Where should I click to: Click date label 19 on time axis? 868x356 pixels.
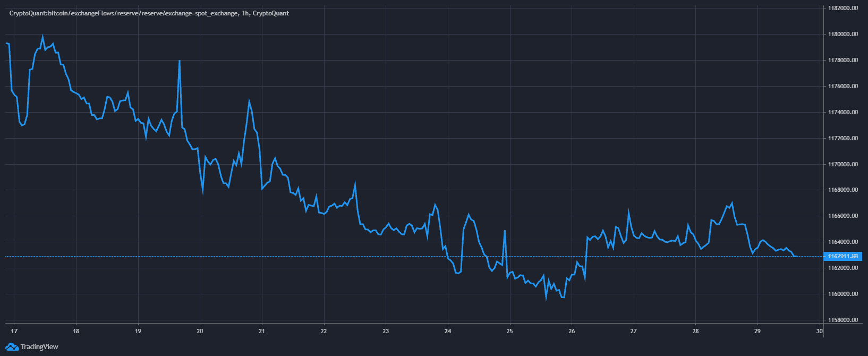pos(138,331)
